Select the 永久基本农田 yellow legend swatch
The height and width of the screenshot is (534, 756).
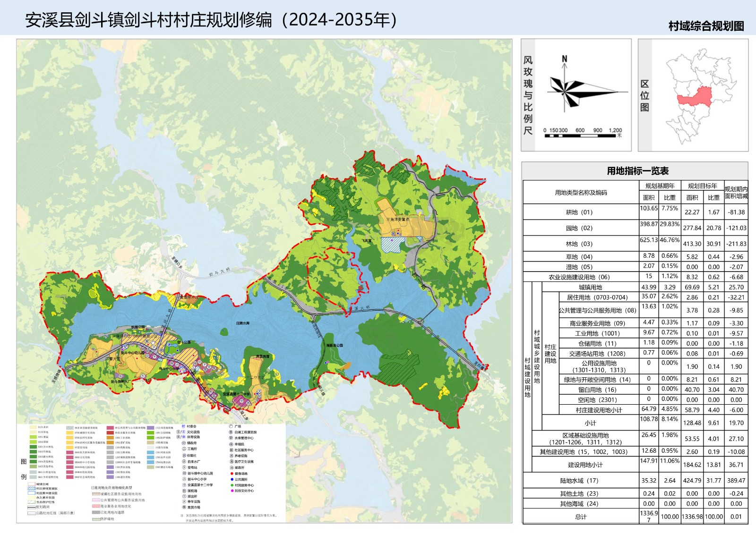click(x=32, y=498)
